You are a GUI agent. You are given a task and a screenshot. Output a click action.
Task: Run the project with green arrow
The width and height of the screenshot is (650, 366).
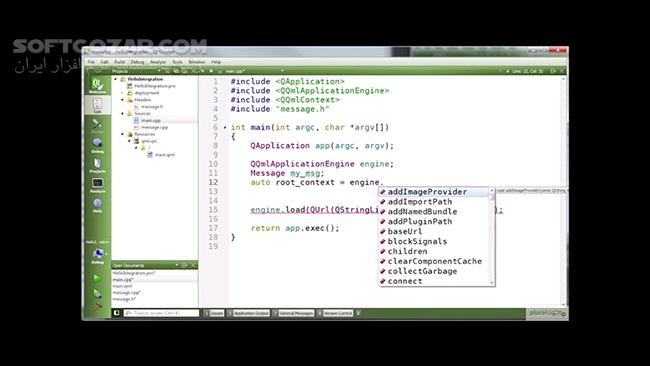point(97,278)
